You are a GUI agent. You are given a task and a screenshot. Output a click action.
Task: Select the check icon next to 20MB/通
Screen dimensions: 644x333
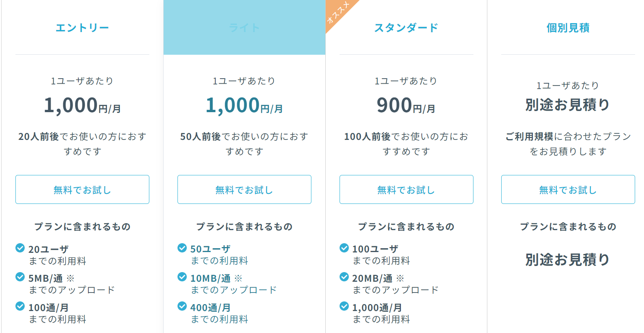[344, 277]
